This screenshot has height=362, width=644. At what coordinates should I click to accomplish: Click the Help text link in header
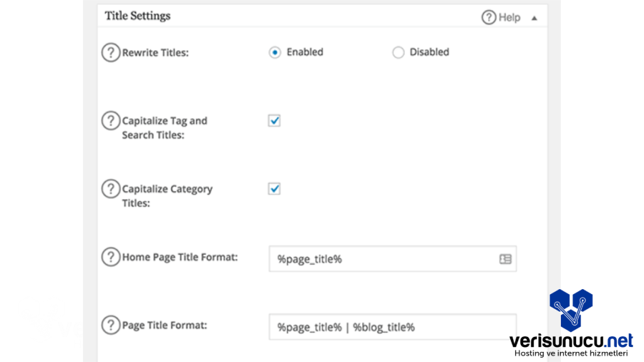point(509,18)
